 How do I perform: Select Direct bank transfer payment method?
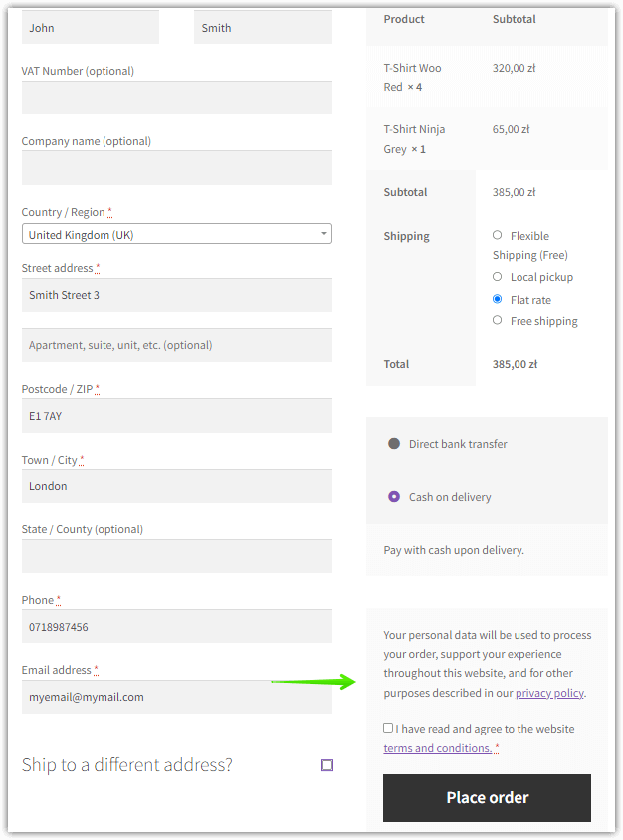coord(394,444)
